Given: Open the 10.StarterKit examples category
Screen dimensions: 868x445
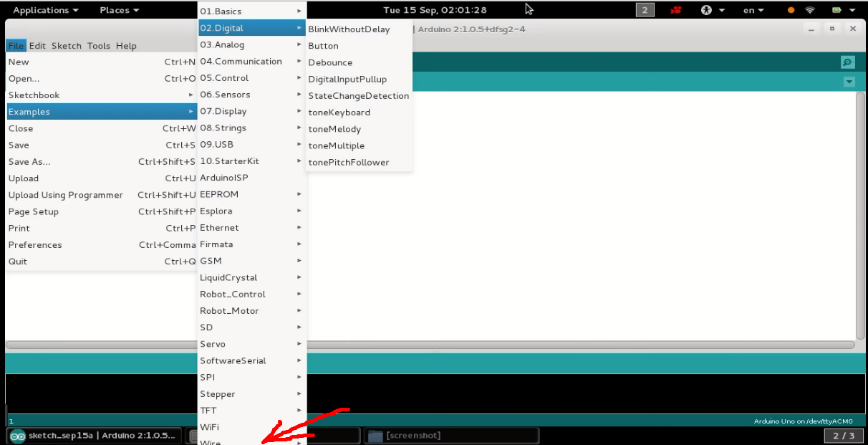Looking at the screenshot, I should 252,161.
